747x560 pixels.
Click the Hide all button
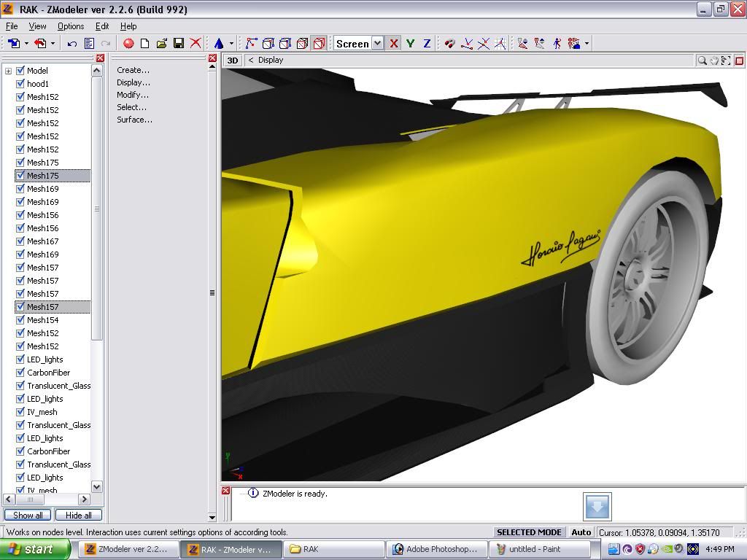coord(78,516)
